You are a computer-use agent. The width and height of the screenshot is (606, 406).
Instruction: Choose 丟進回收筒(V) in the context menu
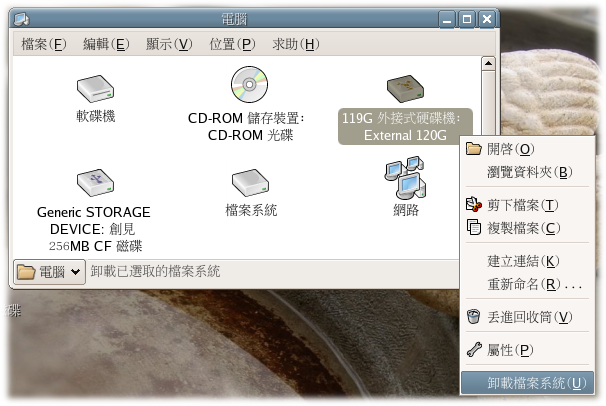click(x=527, y=317)
